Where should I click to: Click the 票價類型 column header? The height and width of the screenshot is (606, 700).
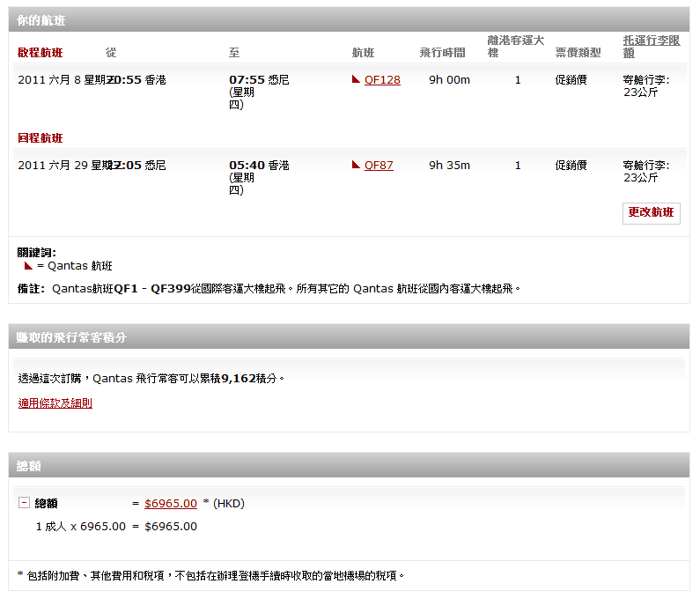pyautogui.click(x=578, y=53)
